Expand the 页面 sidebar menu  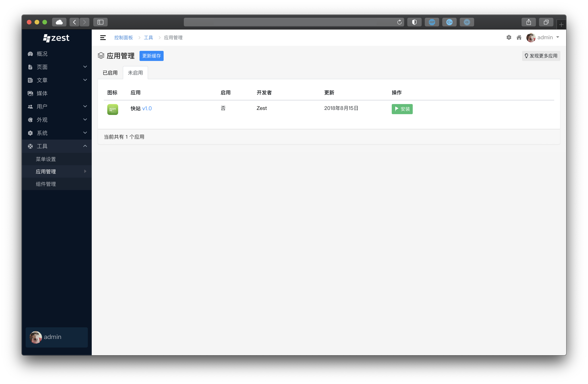click(57, 67)
